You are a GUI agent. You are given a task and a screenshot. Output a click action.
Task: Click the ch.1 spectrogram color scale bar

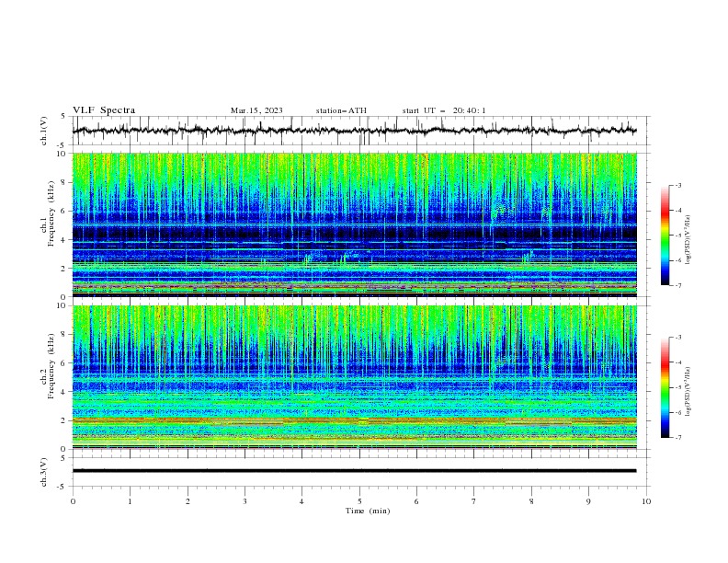[665, 236]
